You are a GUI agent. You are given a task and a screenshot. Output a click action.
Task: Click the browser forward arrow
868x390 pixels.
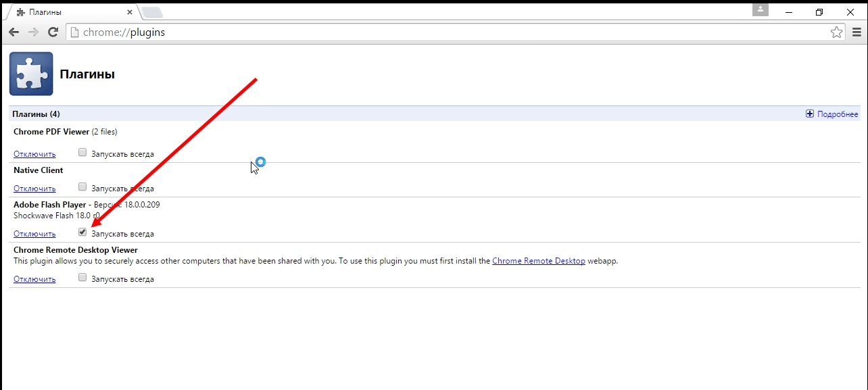pyautogui.click(x=33, y=32)
